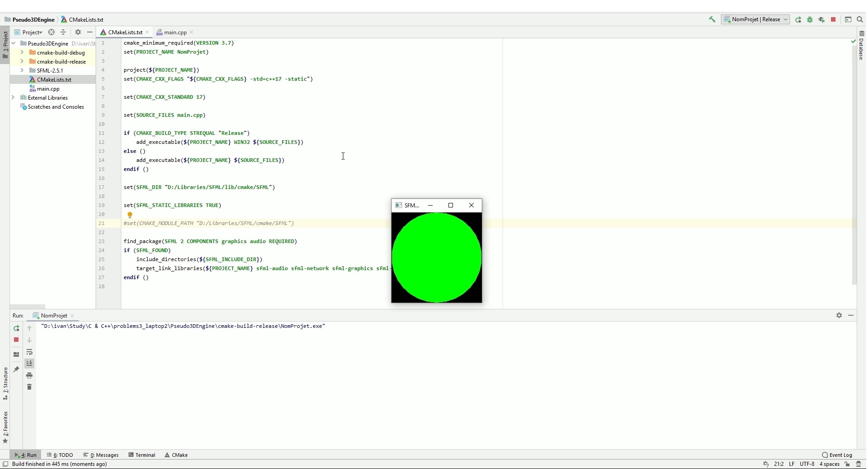The image size is (868, 469).
Task: Click the Project panel horizontal scrollbar
Action: (x=28, y=306)
